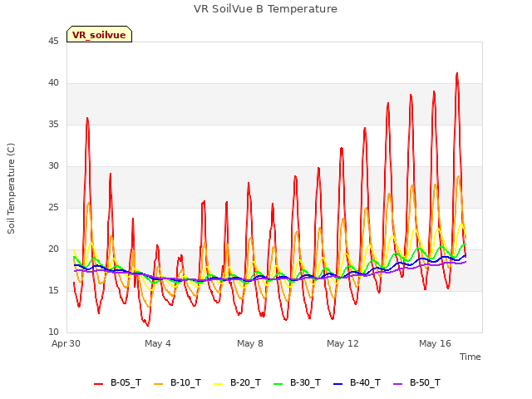This screenshot has width=532, height=399.
Task: Click the red B-05_T legend color marker
Action: (x=98, y=384)
